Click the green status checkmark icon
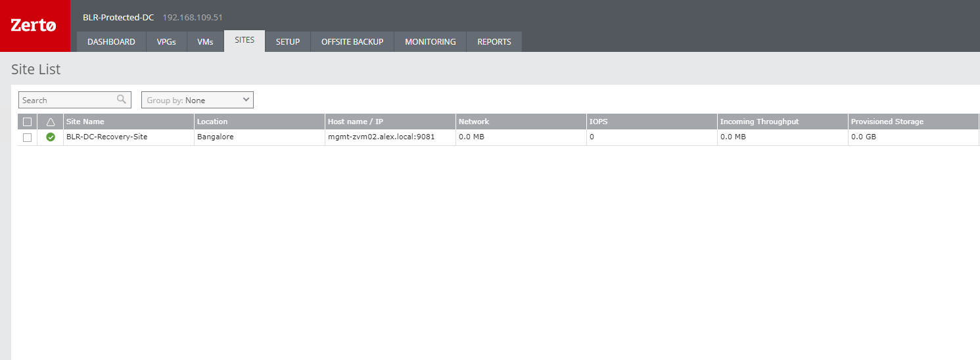Image resolution: width=980 pixels, height=360 pixels. (x=51, y=137)
